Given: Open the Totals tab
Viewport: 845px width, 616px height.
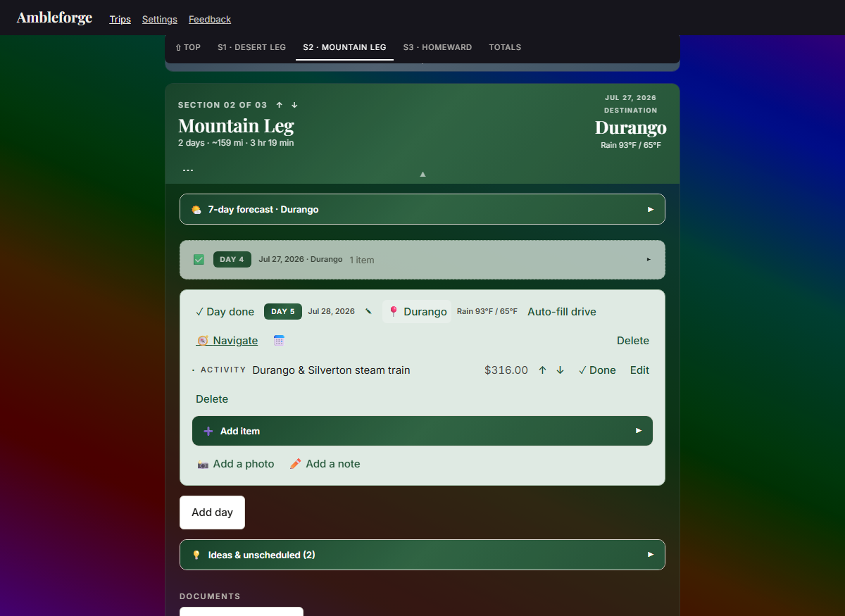Looking at the screenshot, I should 505,47.
